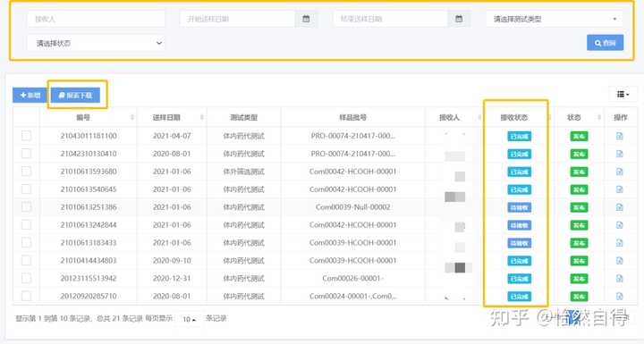This screenshot has width=644, height=344.
Task: Open calendar icon for start sample date
Action: (306, 19)
